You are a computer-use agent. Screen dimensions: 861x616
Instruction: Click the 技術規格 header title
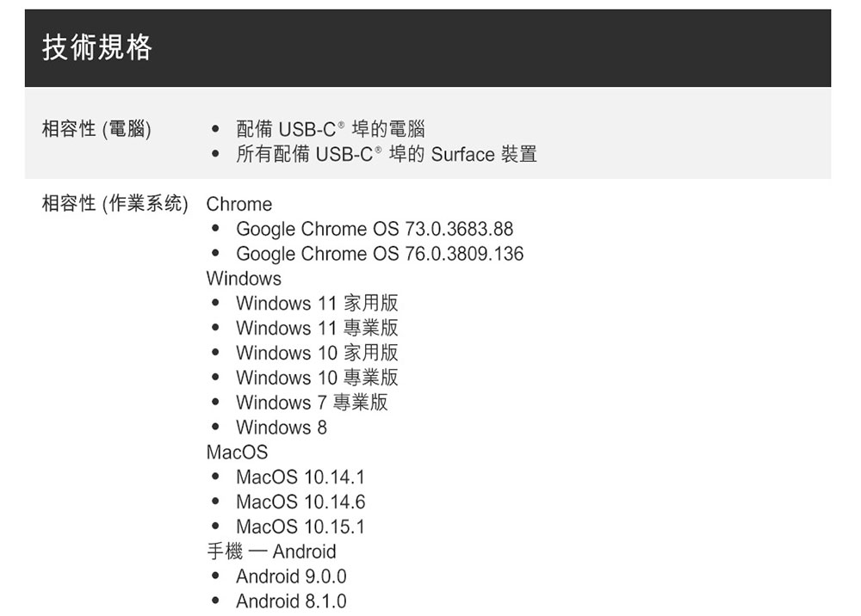pyautogui.click(x=97, y=47)
